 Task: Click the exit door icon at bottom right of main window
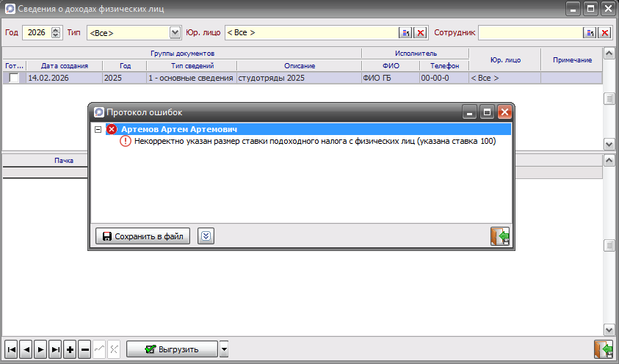[x=603, y=349]
